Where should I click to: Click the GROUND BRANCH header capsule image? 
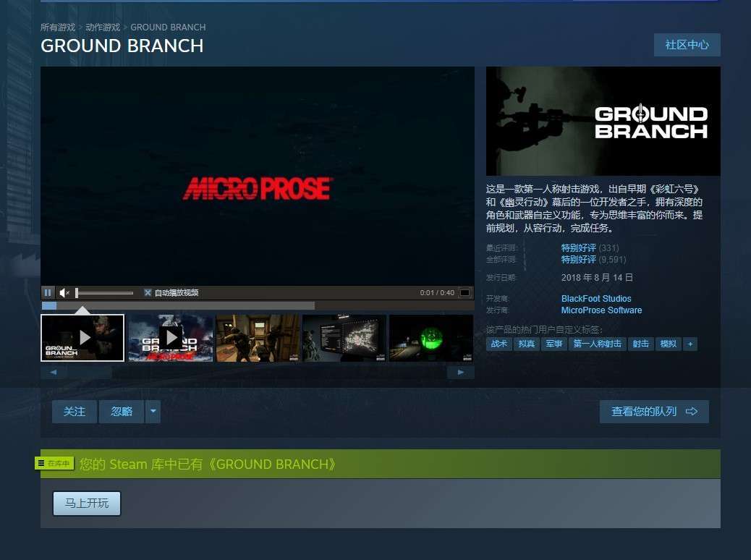[603, 122]
